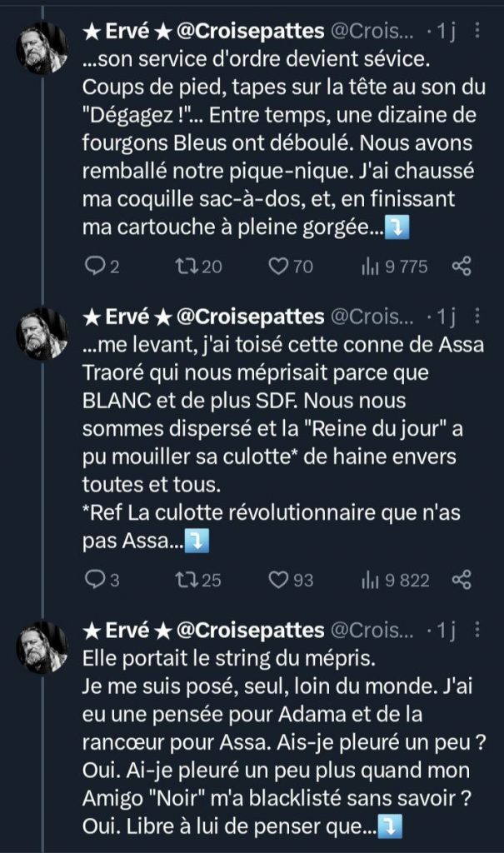Open the first tweet's profile avatar
This screenshot has height=853, width=504.
point(43,48)
